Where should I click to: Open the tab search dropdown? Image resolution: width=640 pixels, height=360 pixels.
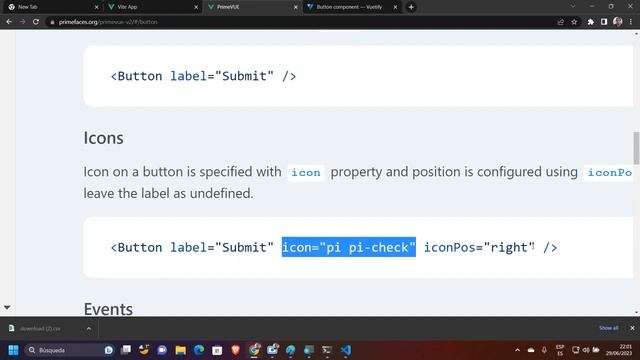573,7
